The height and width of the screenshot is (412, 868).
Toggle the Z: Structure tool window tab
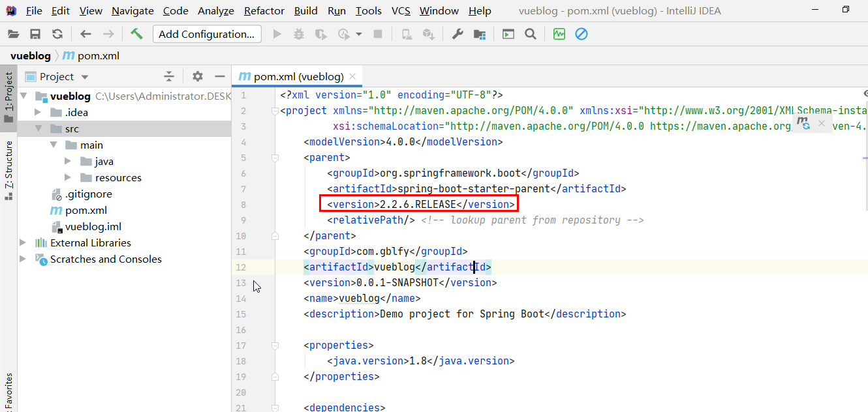tap(8, 170)
